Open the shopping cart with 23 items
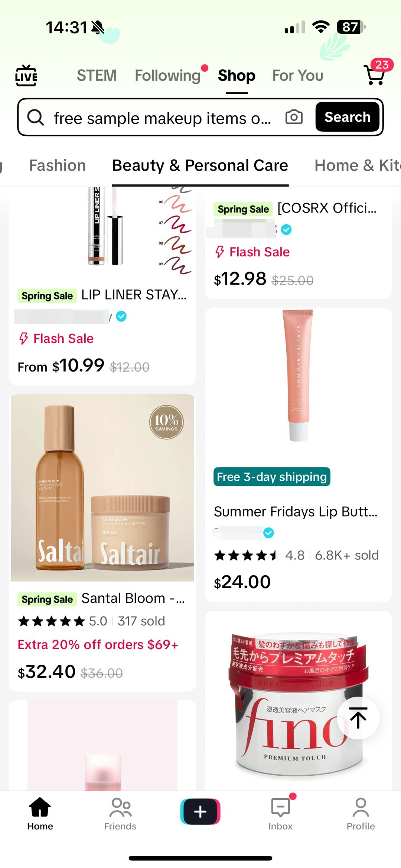Viewport: 401px width, 868px height. click(x=375, y=75)
